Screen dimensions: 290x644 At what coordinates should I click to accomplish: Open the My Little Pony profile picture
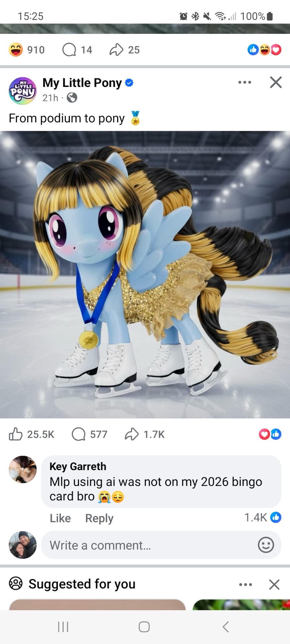[23, 91]
